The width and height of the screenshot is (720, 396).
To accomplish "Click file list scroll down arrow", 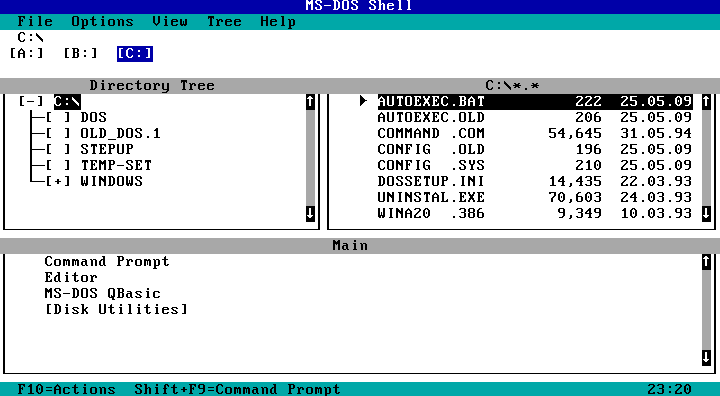I will (706, 213).
